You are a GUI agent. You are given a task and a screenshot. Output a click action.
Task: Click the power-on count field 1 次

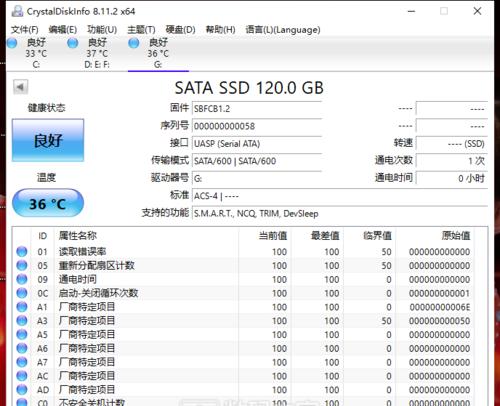(452, 161)
